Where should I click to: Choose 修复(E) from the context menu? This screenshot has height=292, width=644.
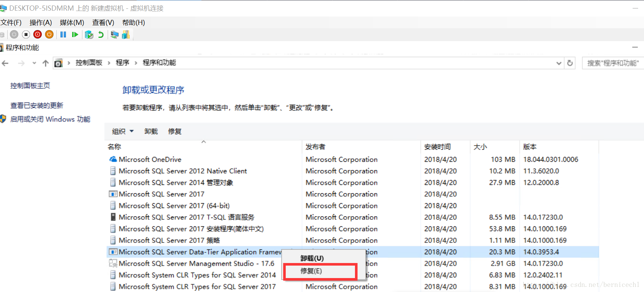pyautogui.click(x=320, y=271)
